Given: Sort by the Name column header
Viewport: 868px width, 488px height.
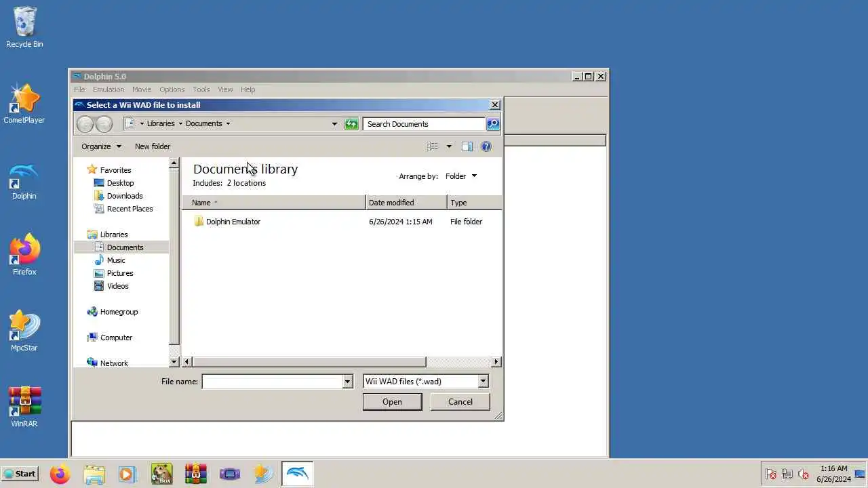Looking at the screenshot, I should pyautogui.click(x=273, y=203).
